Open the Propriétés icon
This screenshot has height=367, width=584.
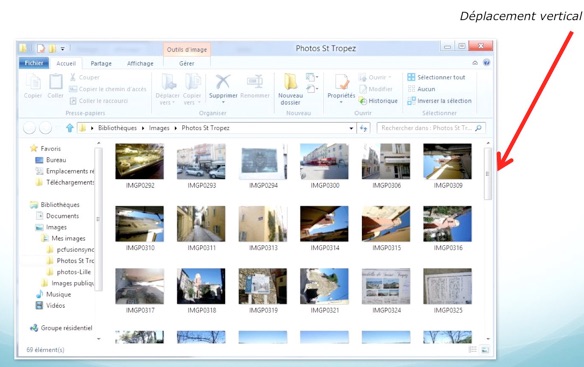342,82
